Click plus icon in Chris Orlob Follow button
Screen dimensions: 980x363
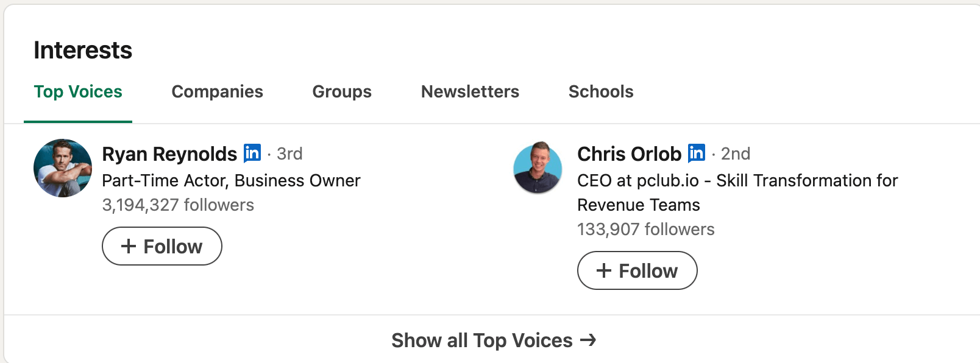[x=603, y=270]
